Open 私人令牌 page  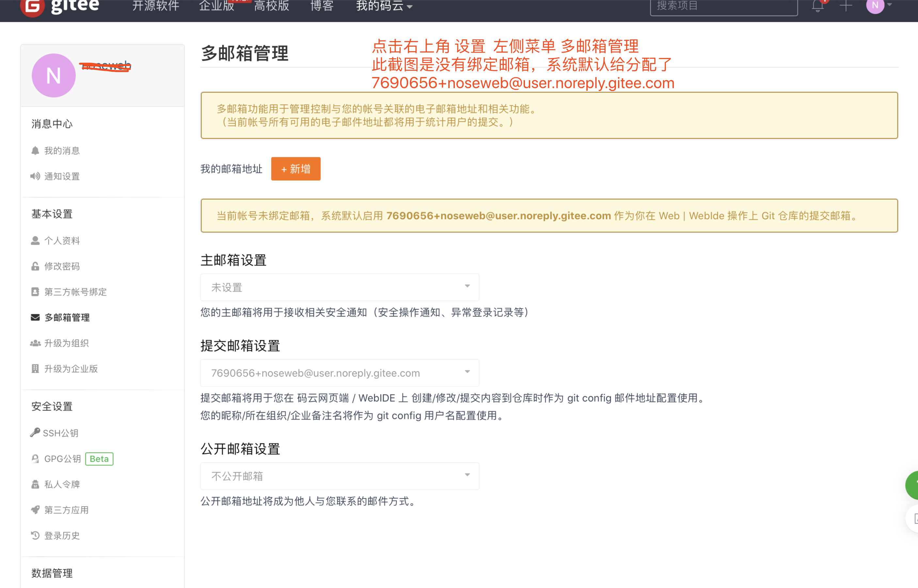pyautogui.click(x=62, y=484)
